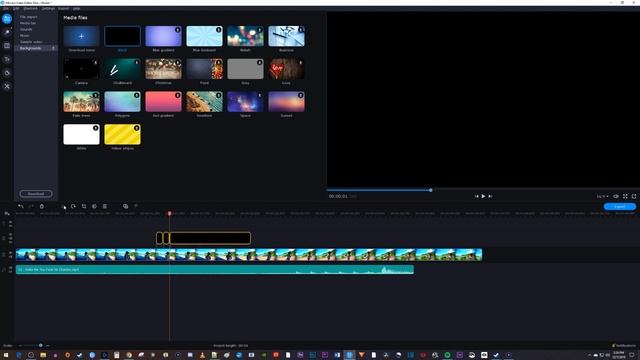Click the Undo arrow in timeline toolbar
Image resolution: width=640 pixels, height=360 pixels.
(20, 206)
